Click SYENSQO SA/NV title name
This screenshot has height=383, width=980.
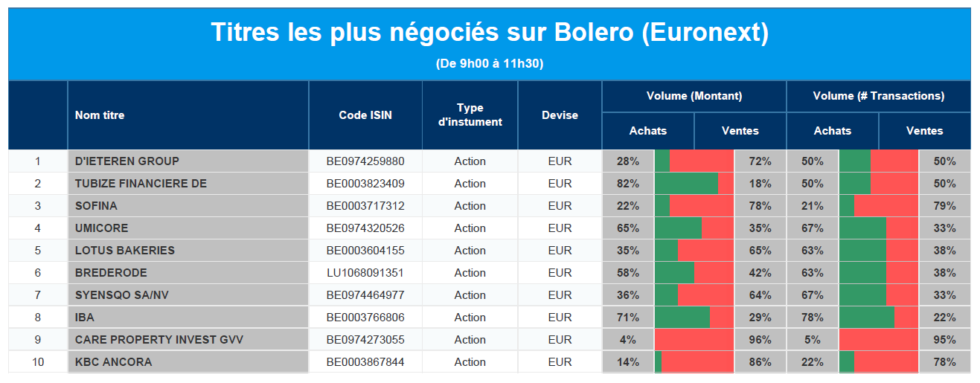[x=122, y=295]
